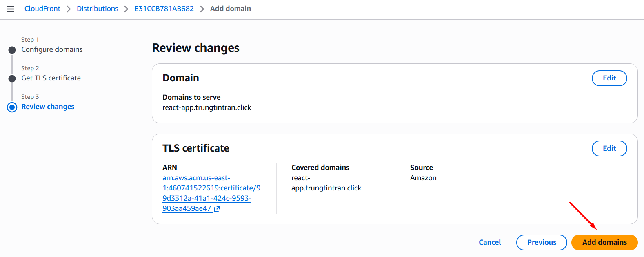Edit the TLS certificate section
The height and width of the screenshot is (257, 644).
pos(609,148)
